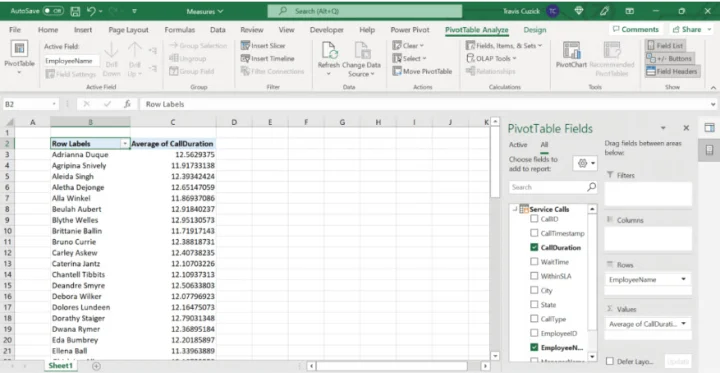The image size is (720, 373).
Task: Collapse the ribbon with the chevron
Action: click(x=713, y=87)
